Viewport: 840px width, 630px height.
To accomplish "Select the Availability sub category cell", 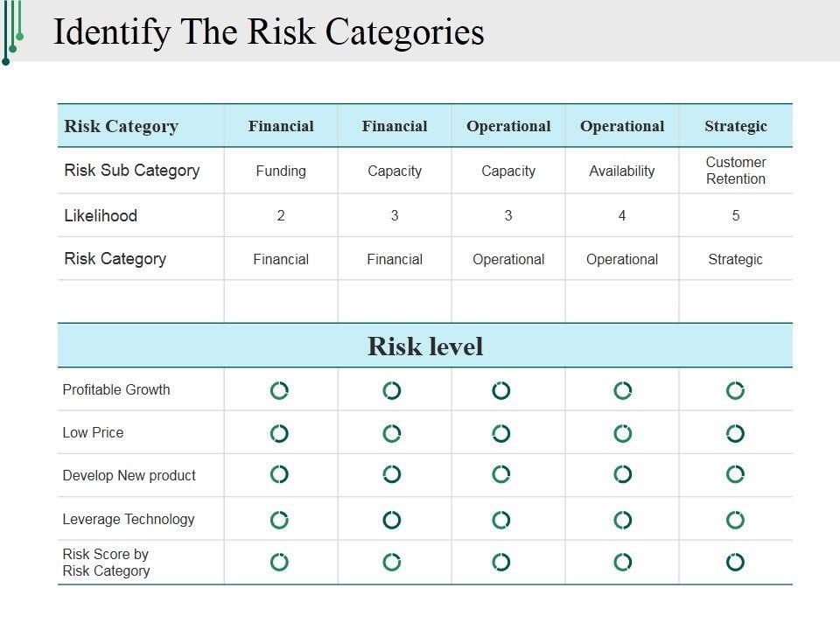I will [622, 171].
